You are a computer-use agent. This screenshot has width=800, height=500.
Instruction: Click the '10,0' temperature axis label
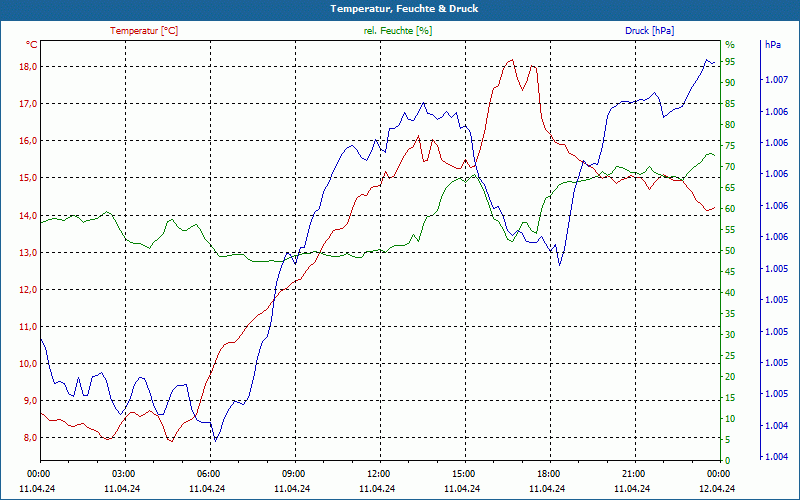28,364
